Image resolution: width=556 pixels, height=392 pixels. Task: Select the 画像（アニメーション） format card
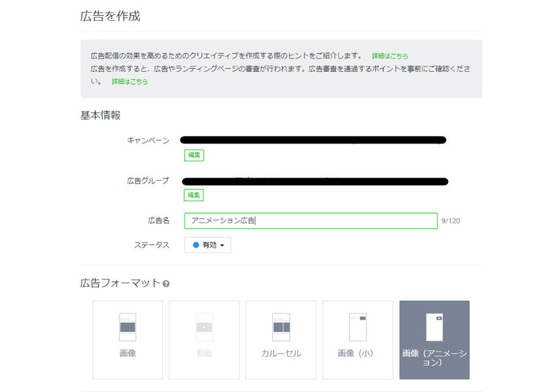434,340
